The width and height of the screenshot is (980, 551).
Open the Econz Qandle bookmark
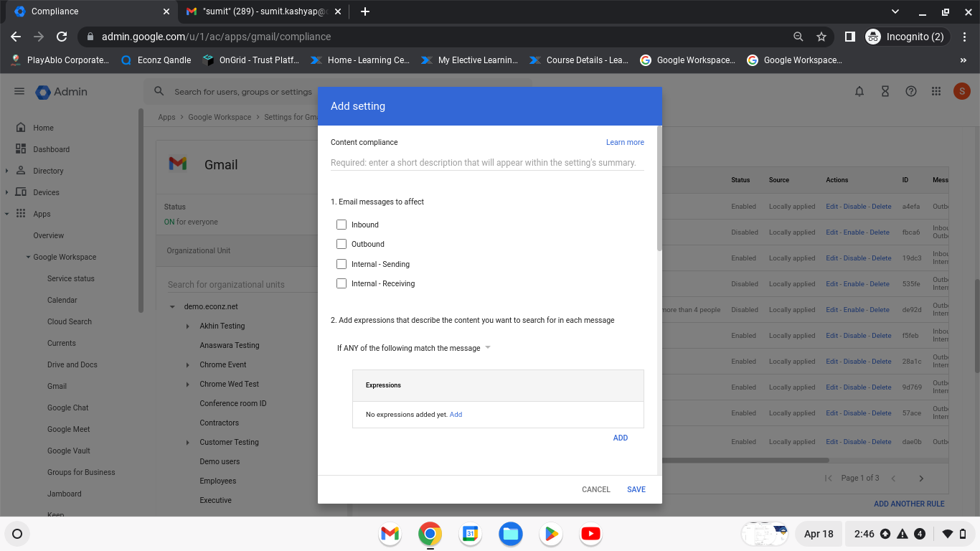pyautogui.click(x=156, y=60)
